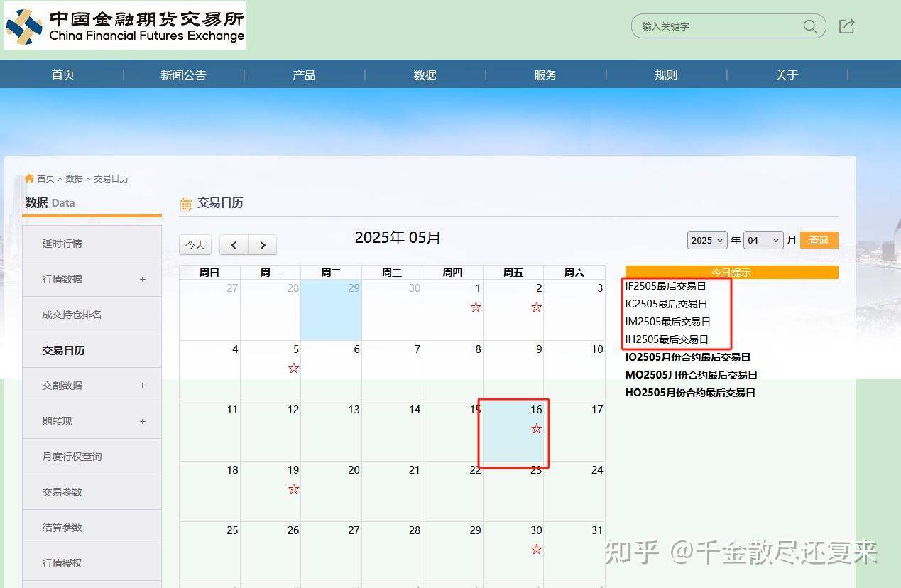The width and height of the screenshot is (901, 588).
Task: Click 首页 breadcrumb link
Action: point(45,178)
